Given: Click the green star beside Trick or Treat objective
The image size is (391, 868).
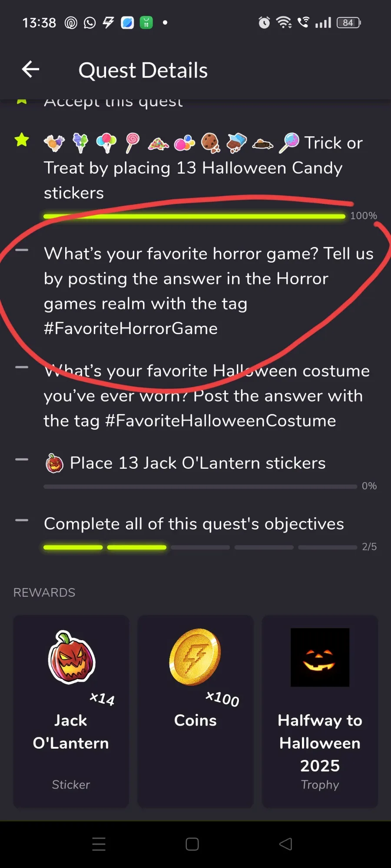Looking at the screenshot, I should (x=22, y=140).
